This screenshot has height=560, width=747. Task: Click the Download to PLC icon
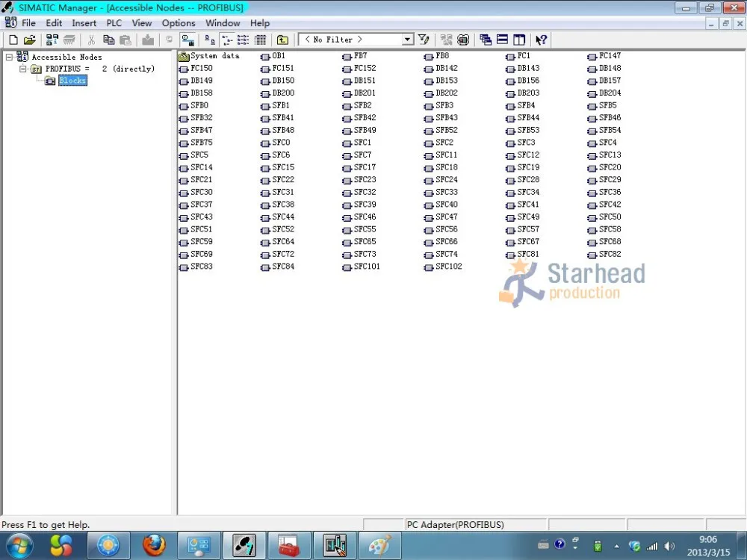click(x=148, y=40)
